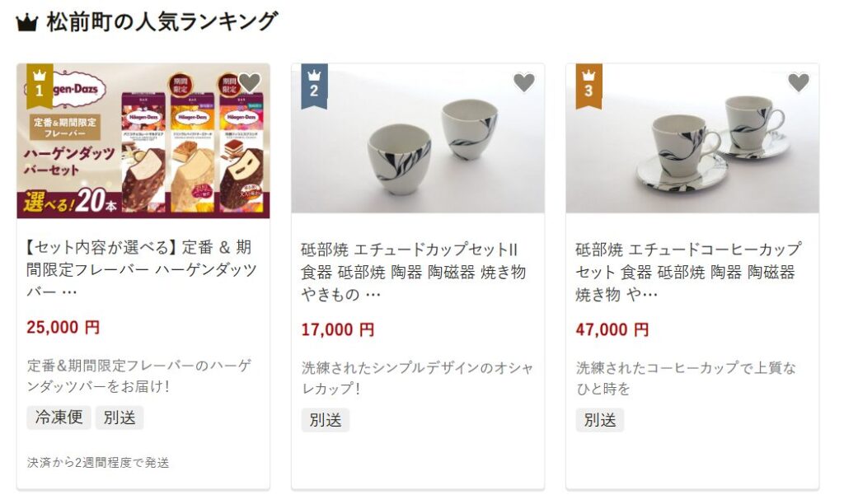Click the blue rank 2 crown badge
The image size is (844, 504).
[x=314, y=86]
